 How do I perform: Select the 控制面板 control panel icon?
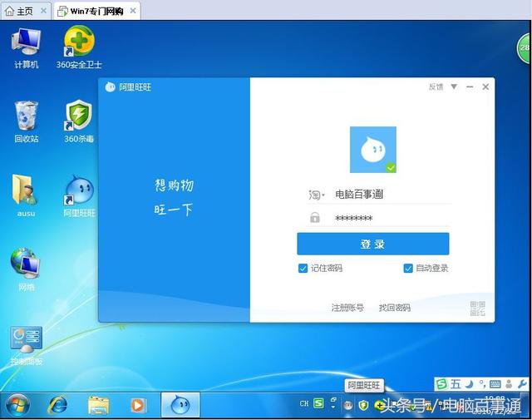tap(26, 345)
